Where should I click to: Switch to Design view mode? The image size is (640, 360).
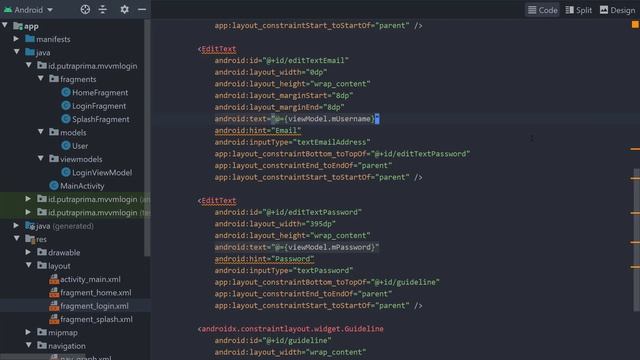[x=618, y=10]
